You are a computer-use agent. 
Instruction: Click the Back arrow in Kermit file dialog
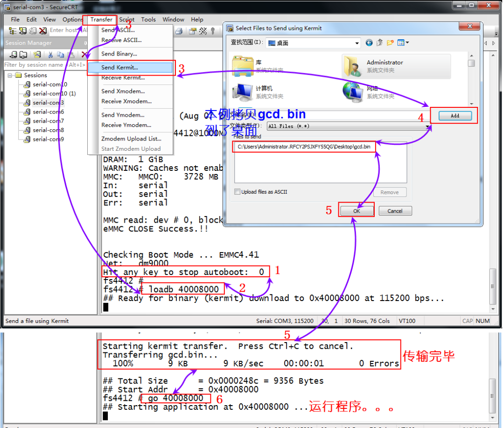coord(369,43)
